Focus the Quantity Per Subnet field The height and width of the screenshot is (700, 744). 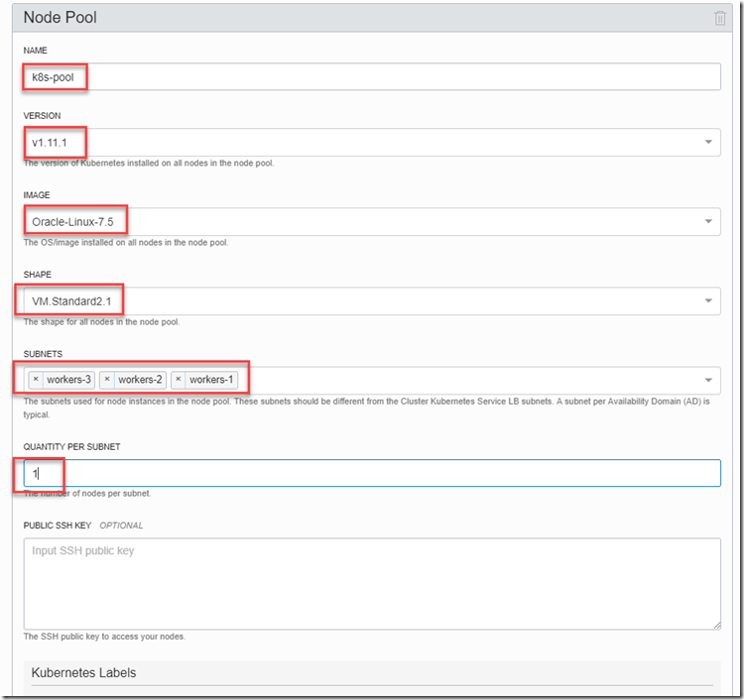[372, 473]
